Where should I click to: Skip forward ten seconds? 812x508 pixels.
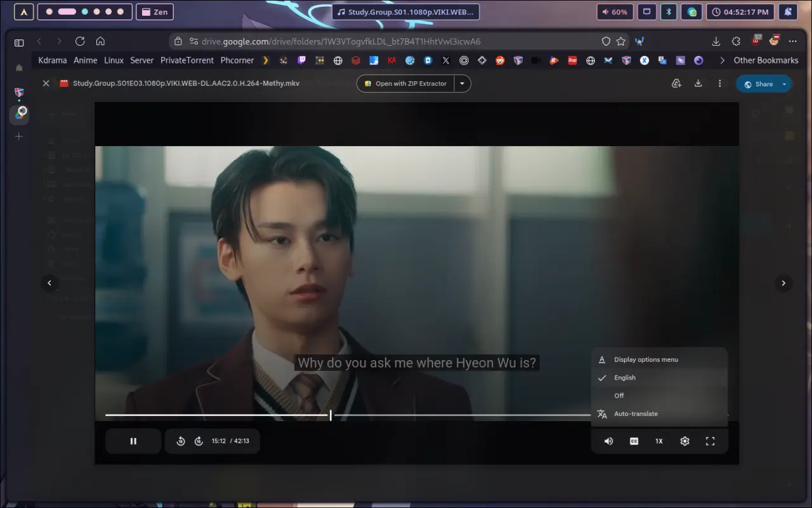pos(199,441)
